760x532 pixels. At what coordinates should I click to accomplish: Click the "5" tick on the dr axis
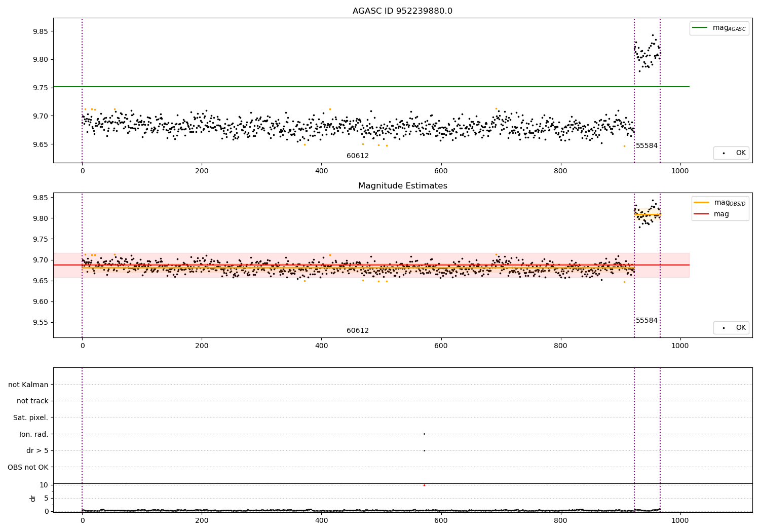[x=46, y=498]
